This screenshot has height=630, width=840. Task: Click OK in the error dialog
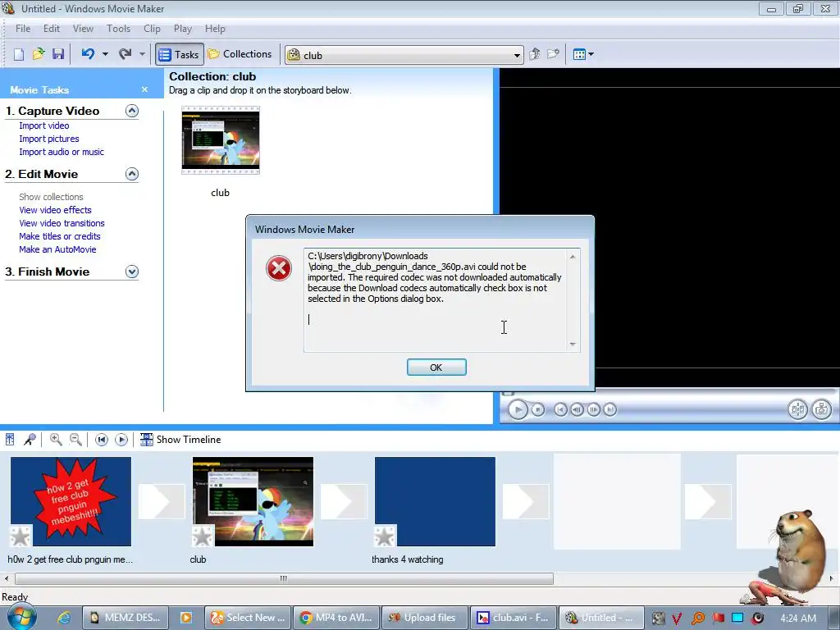pyautogui.click(x=436, y=367)
